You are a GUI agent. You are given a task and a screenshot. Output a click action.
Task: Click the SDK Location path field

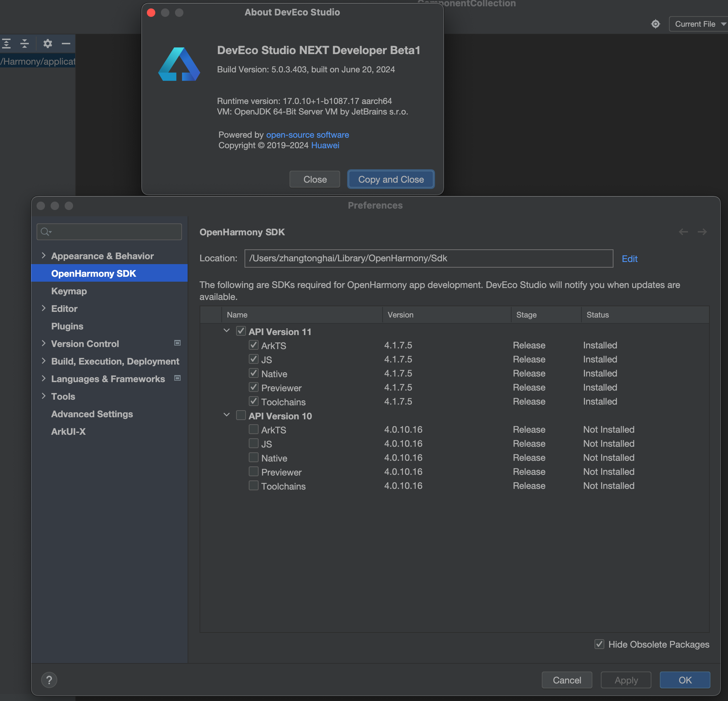[429, 258]
